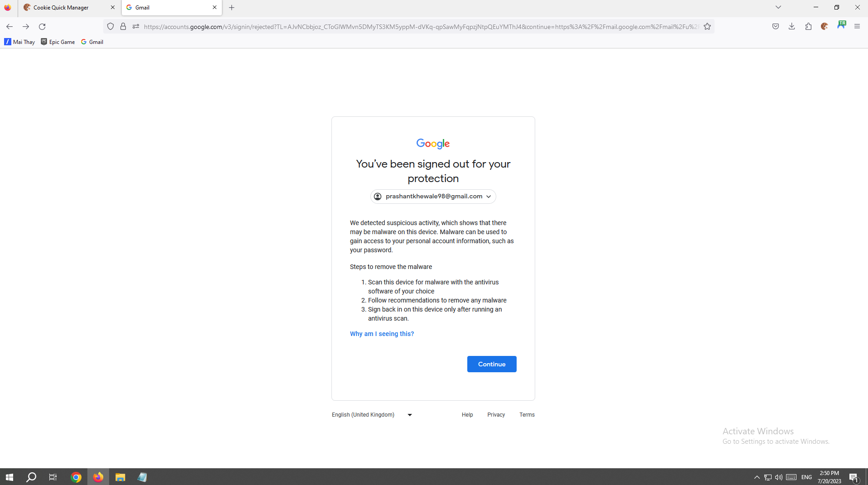Open the Downloads panel

click(792, 27)
